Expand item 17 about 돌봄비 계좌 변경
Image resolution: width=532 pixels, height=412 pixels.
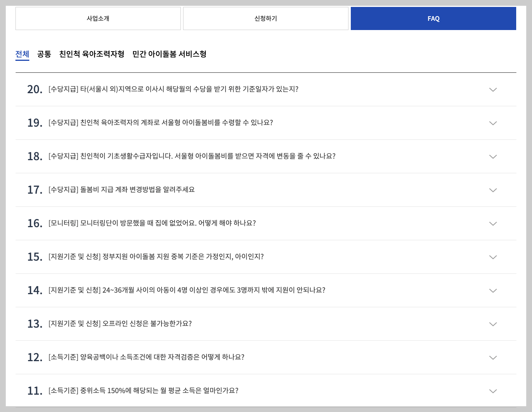tap(493, 190)
